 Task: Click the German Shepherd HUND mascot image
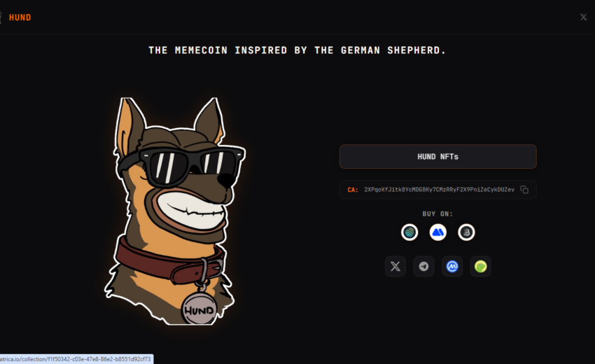coord(175,211)
